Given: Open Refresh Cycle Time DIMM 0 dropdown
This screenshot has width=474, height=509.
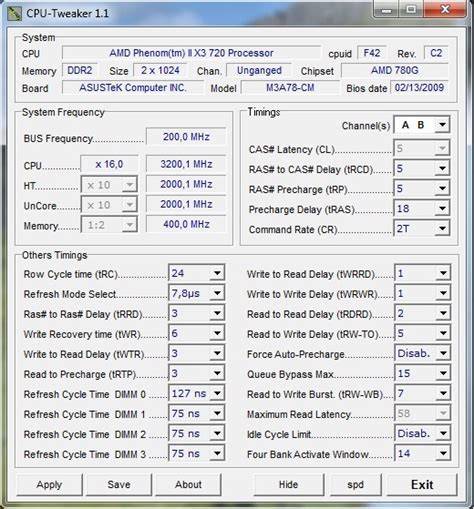Looking at the screenshot, I should [197, 393].
